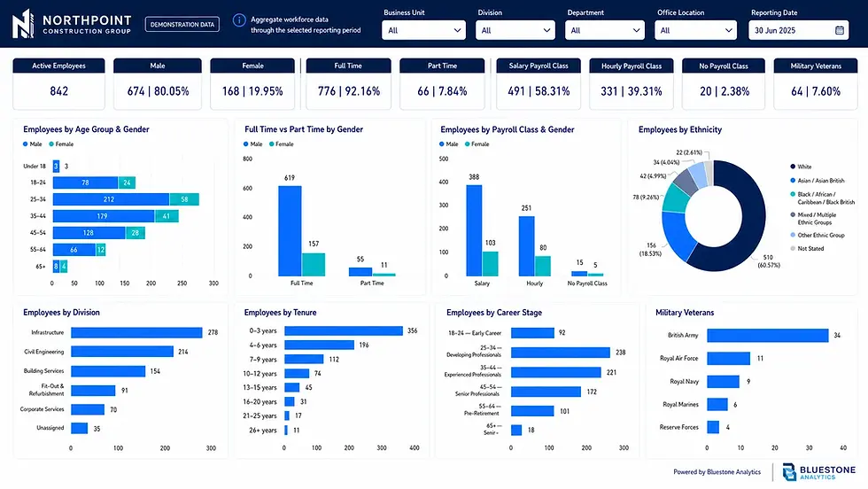
Task: Click the Other Ethnic Group legend item
Action: click(x=817, y=235)
